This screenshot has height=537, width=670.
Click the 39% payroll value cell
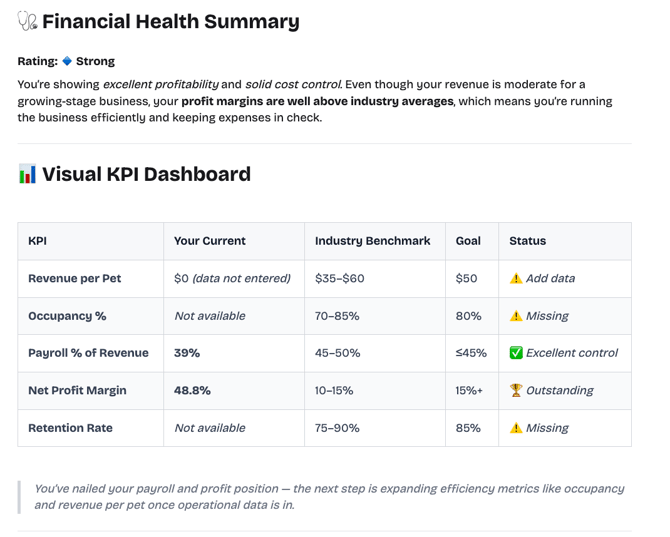pyautogui.click(x=187, y=353)
